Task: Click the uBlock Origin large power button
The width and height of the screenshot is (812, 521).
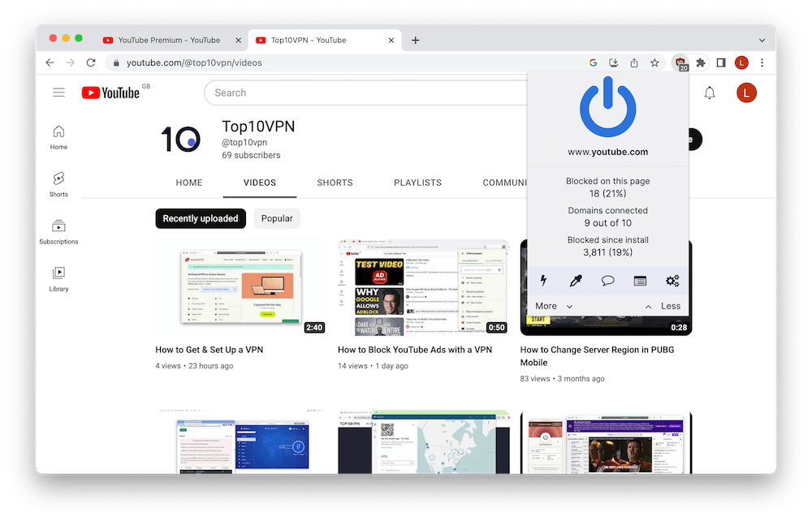Action: point(608,107)
